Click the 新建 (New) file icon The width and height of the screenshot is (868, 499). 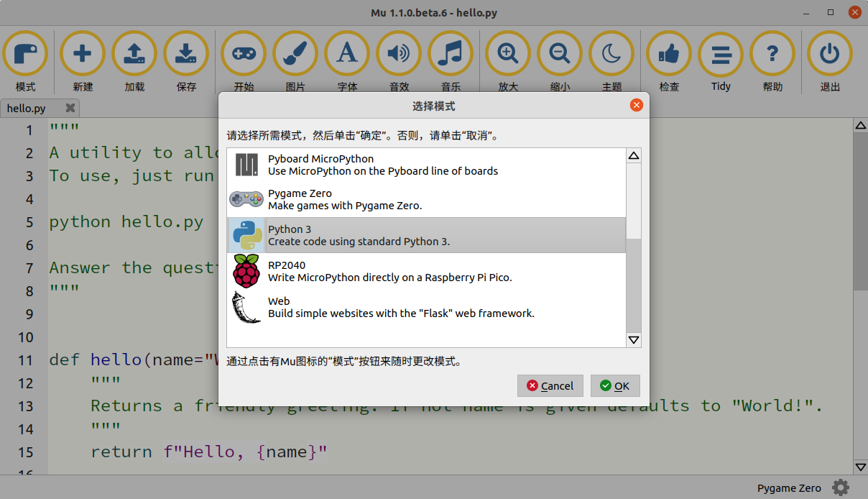click(x=83, y=54)
